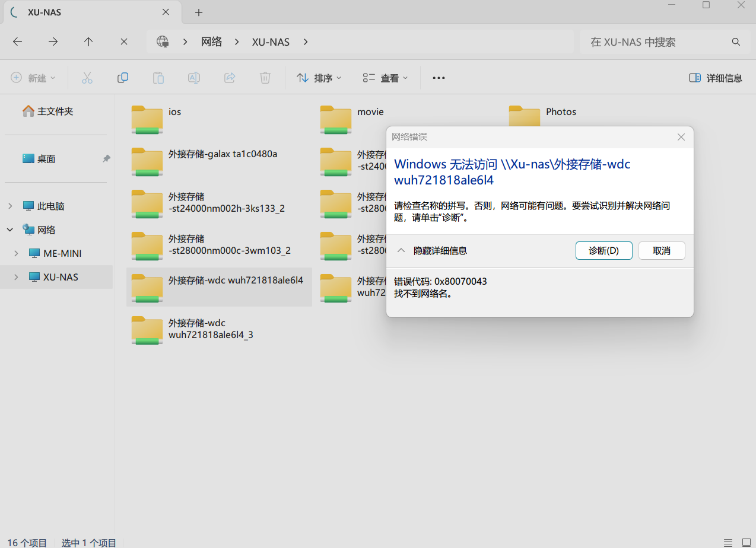Screen dimensions: 756x548
Task: Click the forward navigation arrow
Action: click(53, 42)
